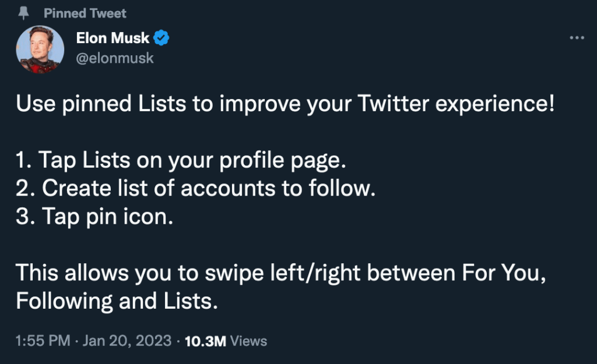
Task: Open Elon Musk's profile avatar
Action: (40, 50)
